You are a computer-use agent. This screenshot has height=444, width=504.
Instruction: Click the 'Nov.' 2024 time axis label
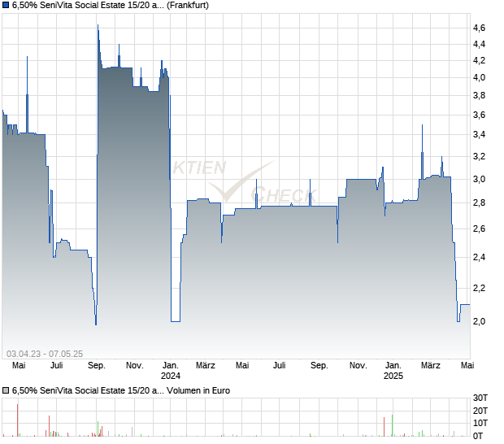coord(358,366)
